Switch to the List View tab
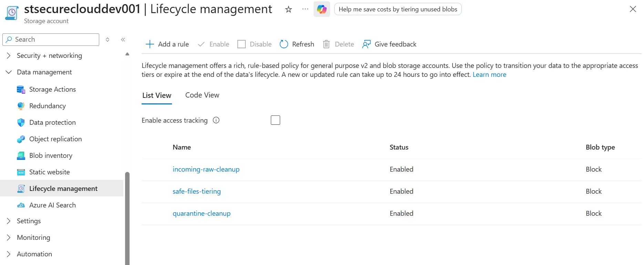The width and height of the screenshot is (644, 265). [x=157, y=95]
